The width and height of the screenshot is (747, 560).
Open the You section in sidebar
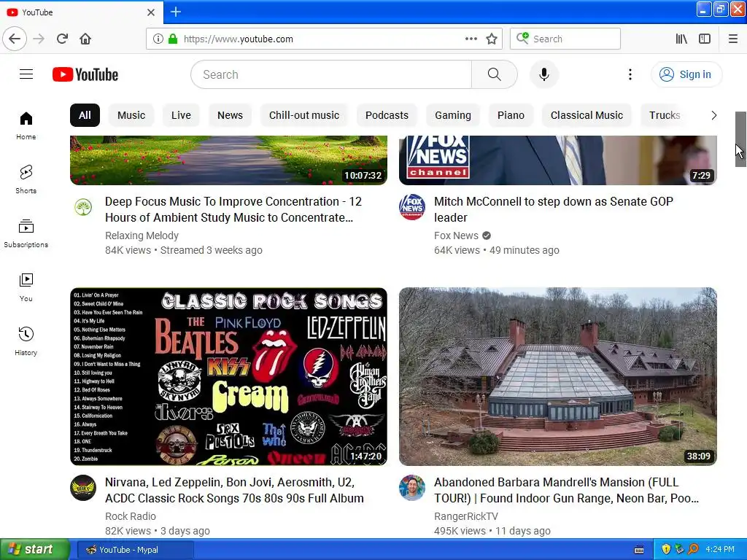(x=26, y=287)
